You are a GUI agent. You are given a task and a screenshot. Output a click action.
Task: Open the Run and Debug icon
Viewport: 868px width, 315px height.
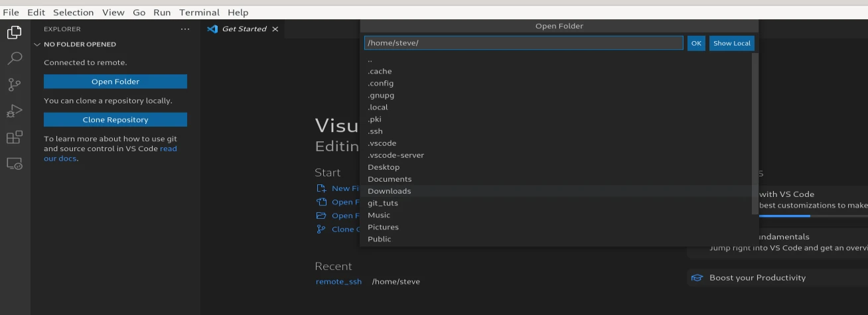[x=14, y=111]
